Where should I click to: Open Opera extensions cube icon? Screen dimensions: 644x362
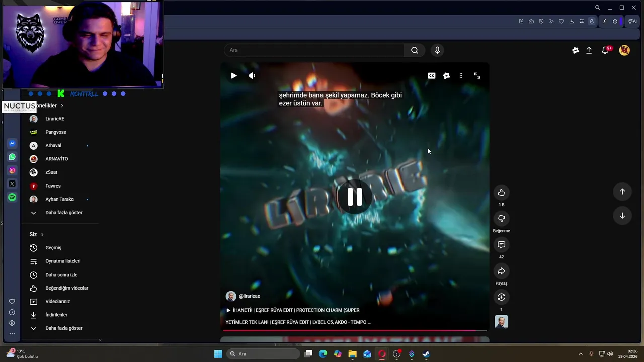pyautogui.click(x=615, y=21)
